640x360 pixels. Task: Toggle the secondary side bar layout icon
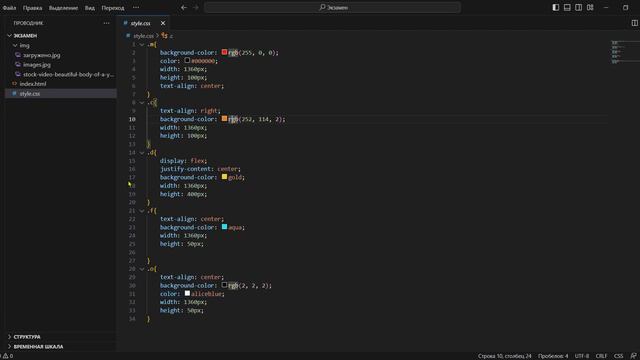coord(578,7)
